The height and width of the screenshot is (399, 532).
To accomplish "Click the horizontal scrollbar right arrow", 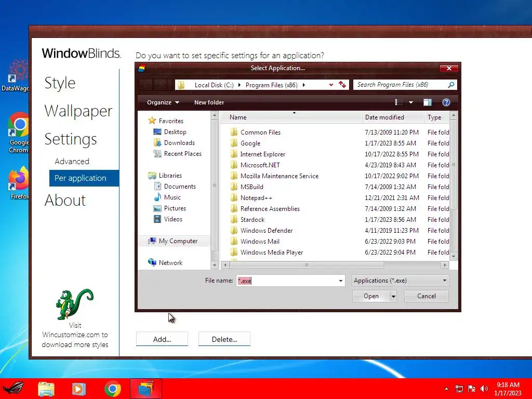I will pos(445,265).
